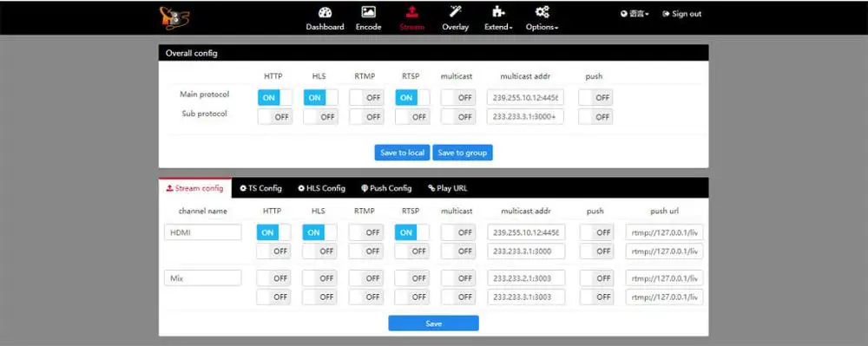The height and width of the screenshot is (346, 868).
Task: Edit HDMI sub multicast address 233.233.3.1:3000
Action: [x=527, y=251]
